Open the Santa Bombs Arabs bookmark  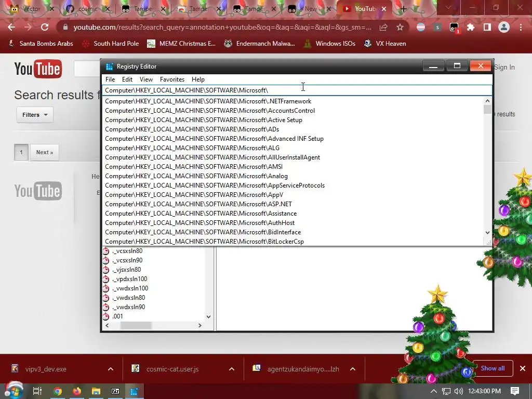tap(41, 44)
